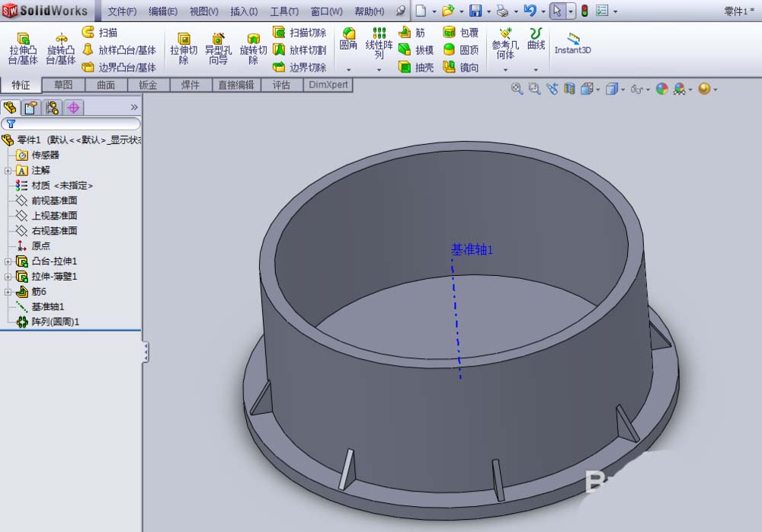Image resolution: width=762 pixels, height=532 pixels.
Task: Click the Mirror (镜向) tool
Action: (461, 67)
